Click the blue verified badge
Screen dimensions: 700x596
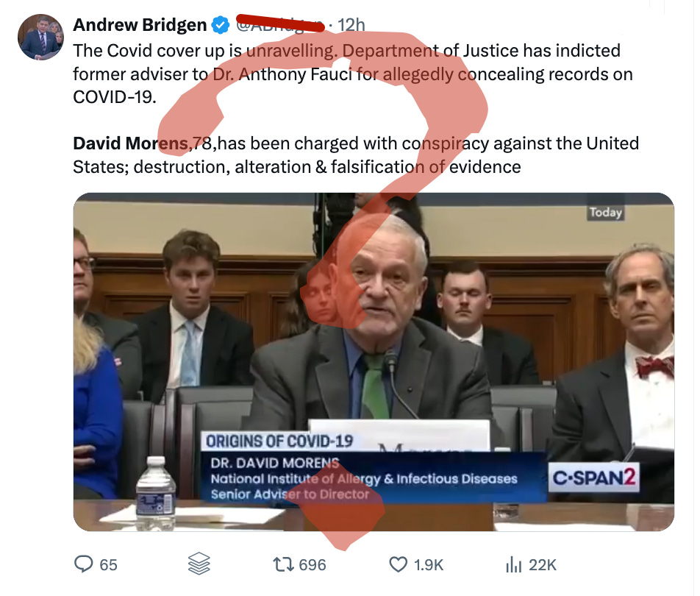[x=220, y=25]
